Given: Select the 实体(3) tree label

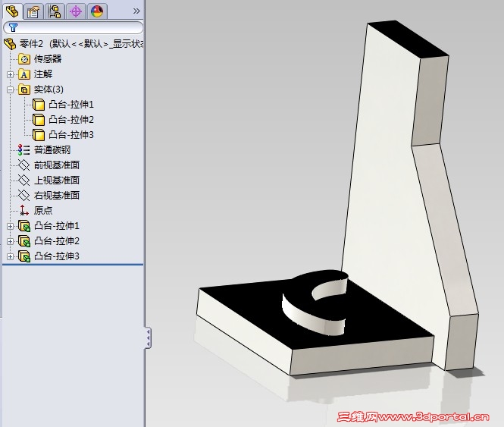Looking at the screenshot, I should (49, 89).
